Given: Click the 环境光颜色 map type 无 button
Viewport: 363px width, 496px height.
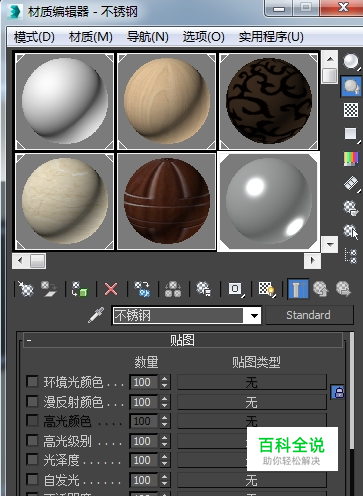Looking at the screenshot, I should 252,382.
